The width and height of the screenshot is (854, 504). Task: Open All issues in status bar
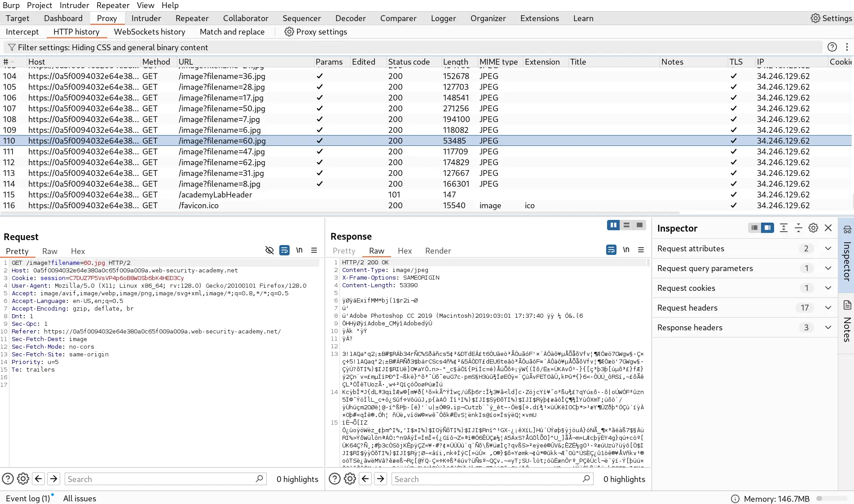click(79, 499)
